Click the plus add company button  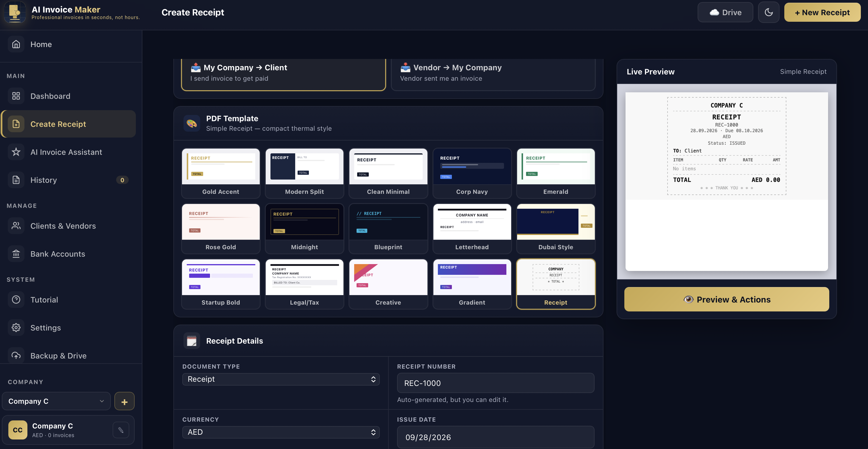coord(124,401)
